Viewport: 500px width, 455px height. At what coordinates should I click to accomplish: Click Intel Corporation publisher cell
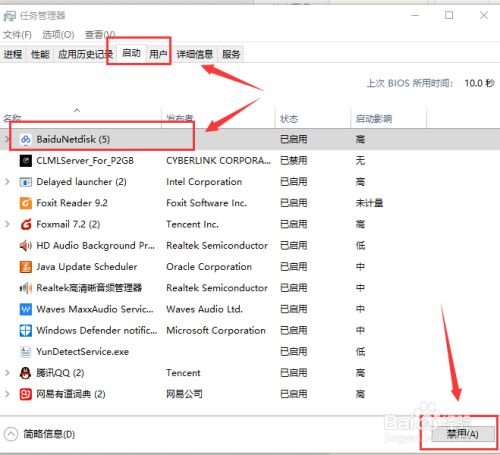pyautogui.click(x=204, y=182)
